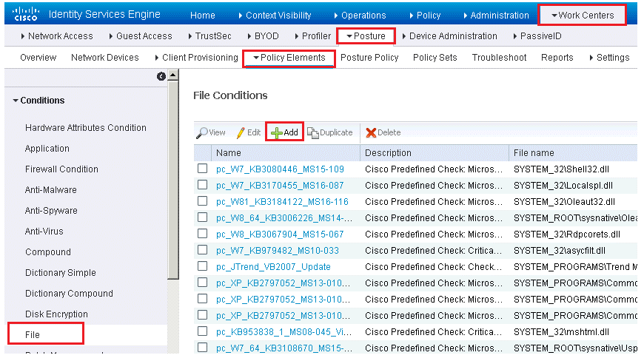Open the Network Access menu
Viewport: 644px width, 358px height.
(57, 36)
